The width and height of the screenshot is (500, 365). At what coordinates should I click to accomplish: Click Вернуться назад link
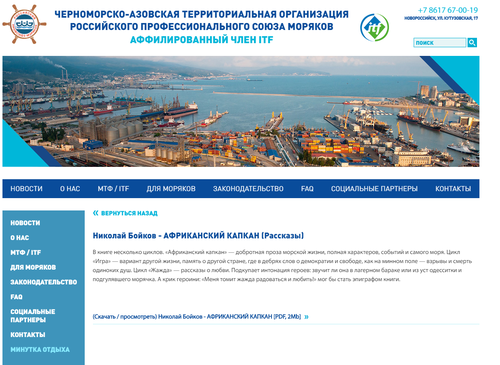click(x=129, y=213)
